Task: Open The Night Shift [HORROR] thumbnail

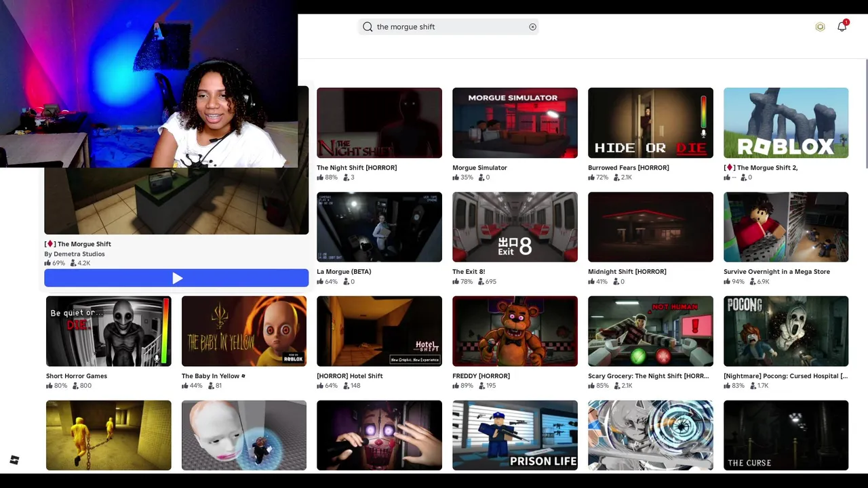Action: pos(379,123)
